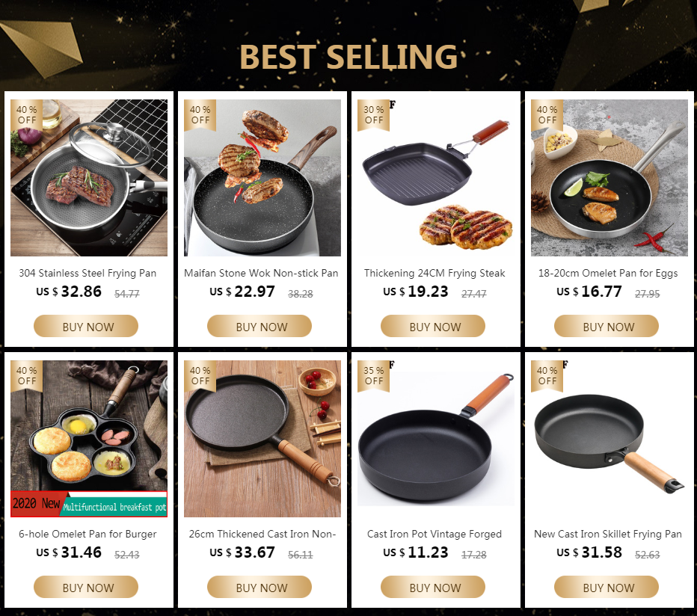Open the Maifan Stone Wok Non-stick Pan title
Screen dimensions: 697x616
262,273
